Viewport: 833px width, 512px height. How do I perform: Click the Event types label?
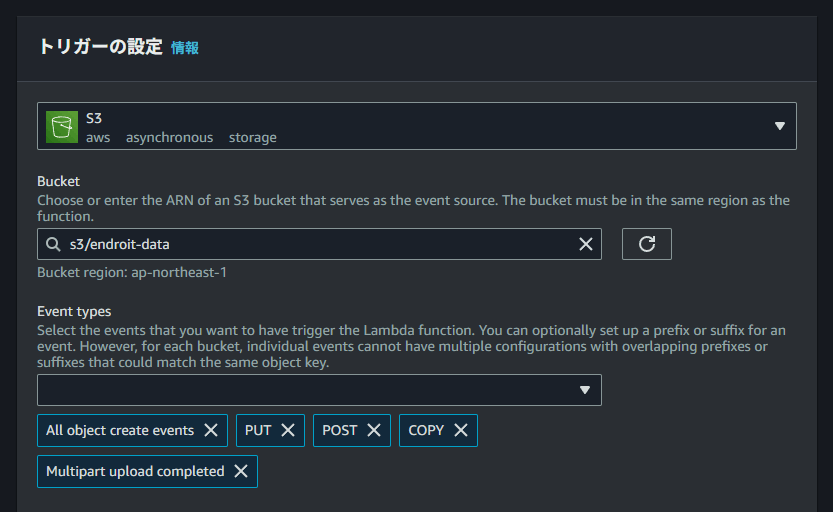(x=74, y=311)
